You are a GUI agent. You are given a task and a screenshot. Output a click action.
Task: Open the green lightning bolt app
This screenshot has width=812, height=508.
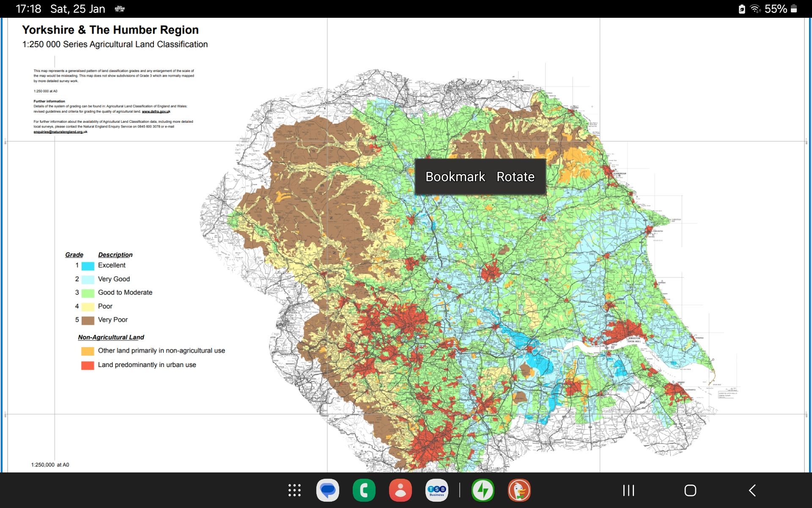point(483,490)
